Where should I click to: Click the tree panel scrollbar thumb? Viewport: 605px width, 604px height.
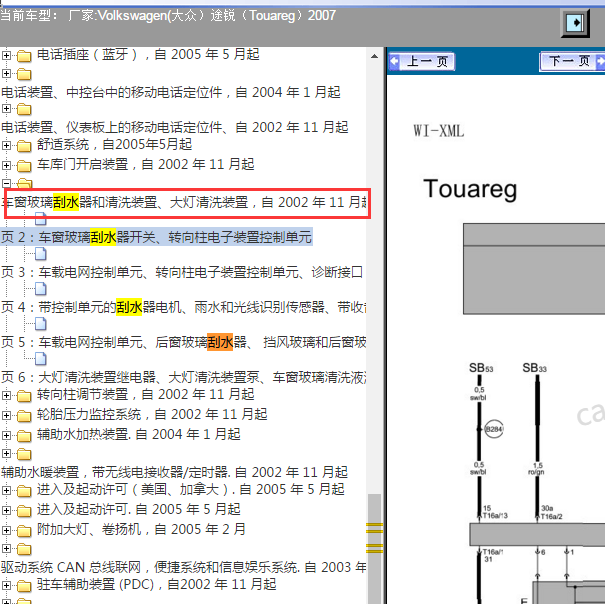[374, 548]
